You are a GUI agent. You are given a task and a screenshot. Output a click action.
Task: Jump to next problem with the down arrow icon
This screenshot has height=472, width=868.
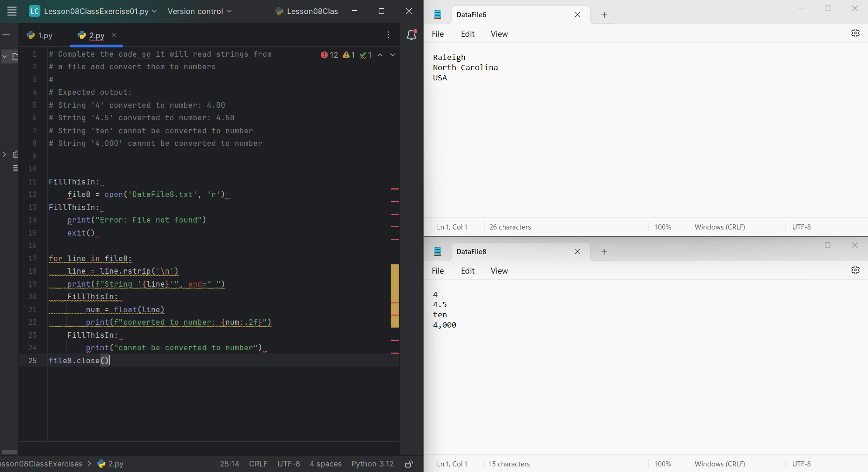pyautogui.click(x=392, y=55)
